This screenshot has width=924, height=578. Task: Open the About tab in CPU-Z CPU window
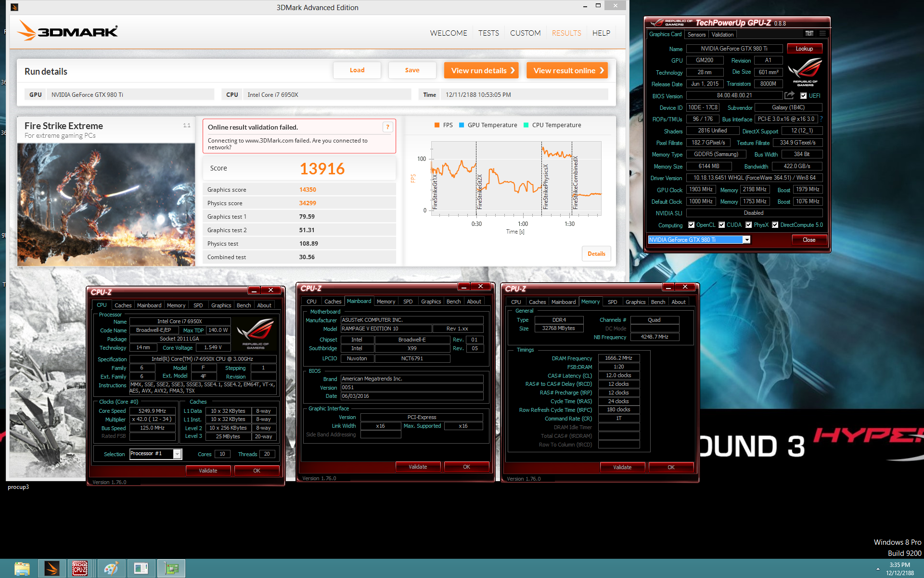[264, 305]
